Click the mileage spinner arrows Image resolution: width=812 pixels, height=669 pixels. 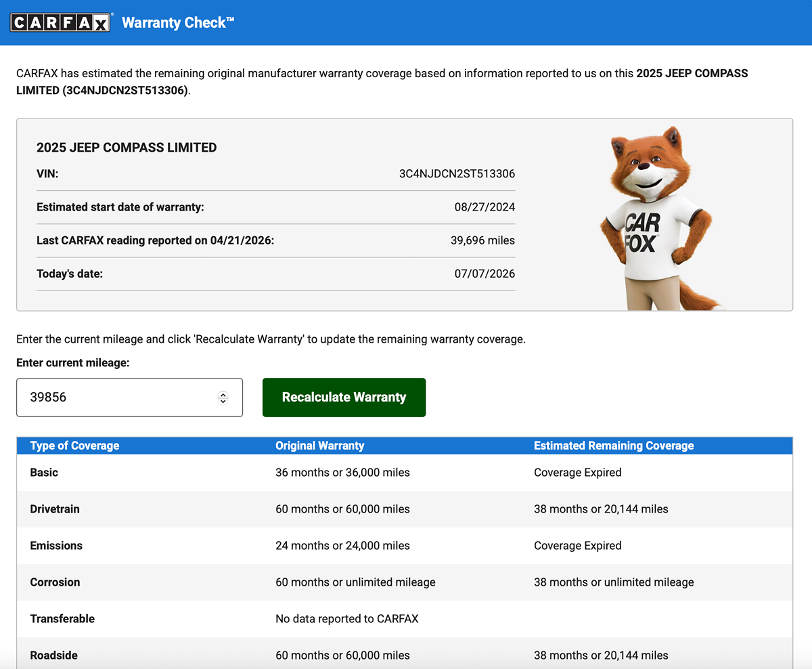(x=223, y=397)
